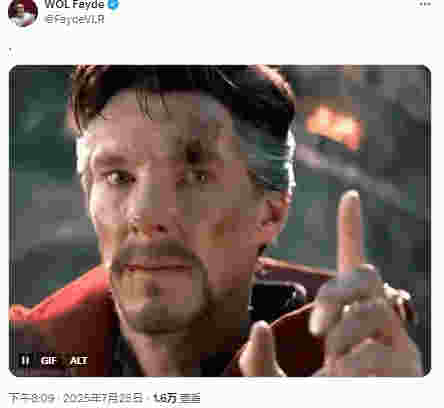The height and width of the screenshot is (408, 444).
Task: Open the three-dot more options menu
Action: (425, 4)
